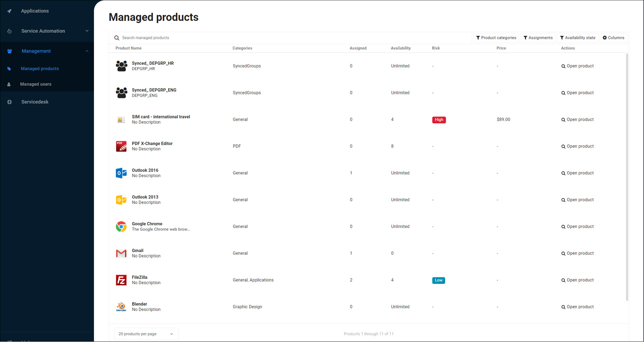Click the Blender product name

click(139, 304)
